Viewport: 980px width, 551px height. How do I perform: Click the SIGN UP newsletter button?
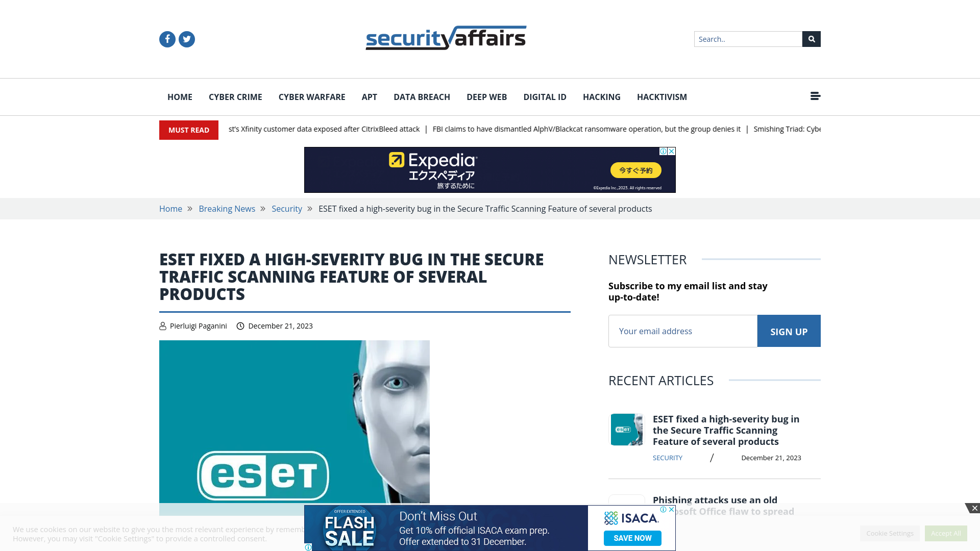click(789, 331)
